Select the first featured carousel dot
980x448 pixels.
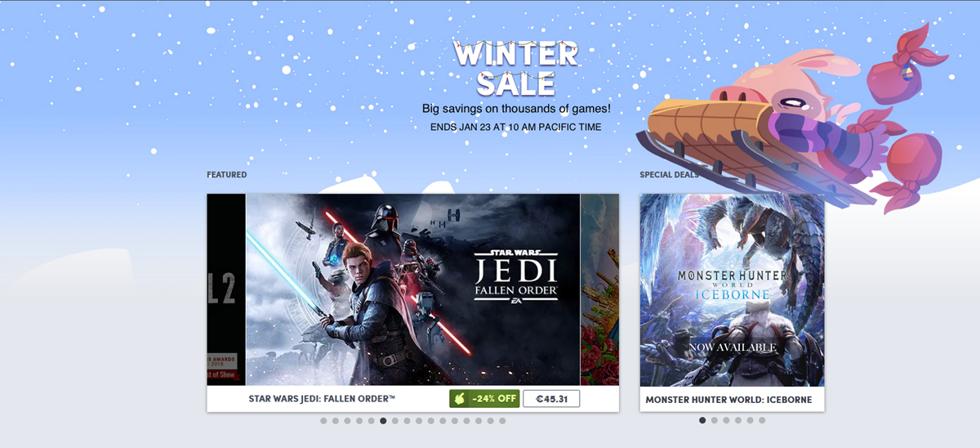(323, 421)
